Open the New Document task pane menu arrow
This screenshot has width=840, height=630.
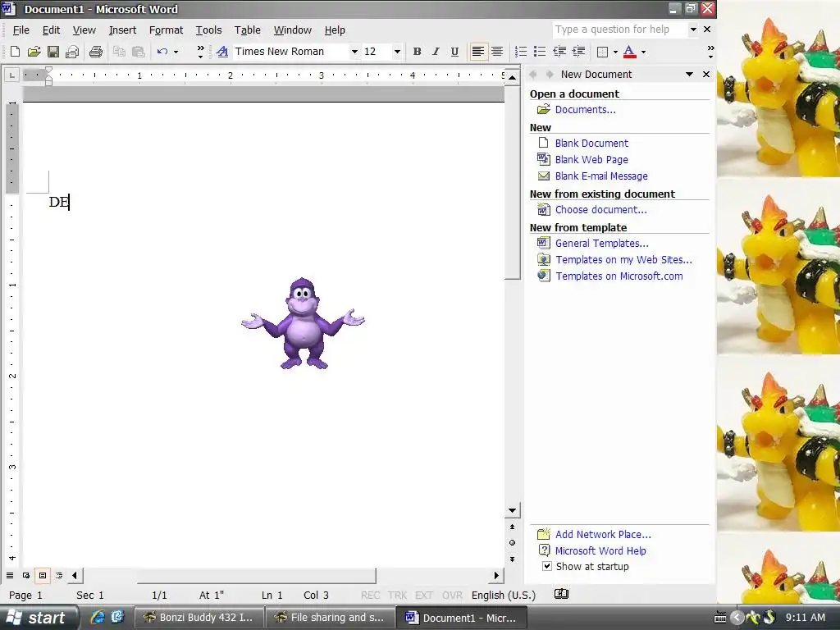[x=689, y=75]
